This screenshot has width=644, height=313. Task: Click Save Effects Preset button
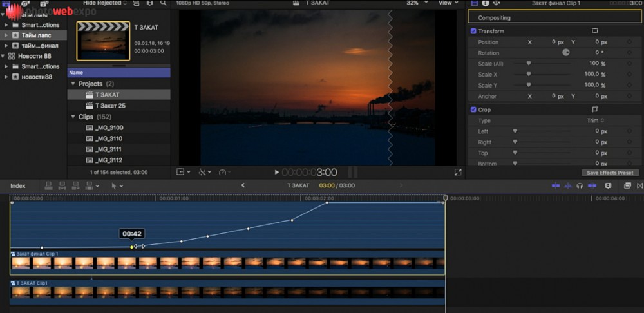(610, 173)
